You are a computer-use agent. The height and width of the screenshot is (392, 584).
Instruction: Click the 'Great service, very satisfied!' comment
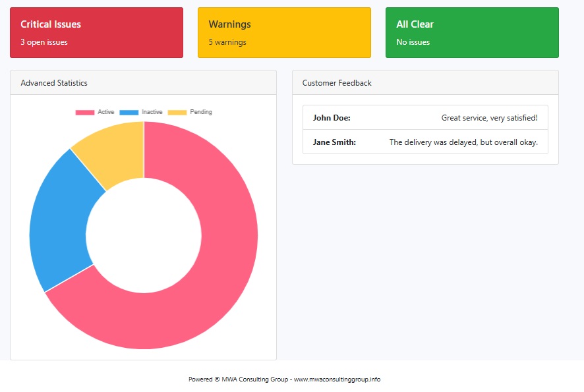pos(489,118)
